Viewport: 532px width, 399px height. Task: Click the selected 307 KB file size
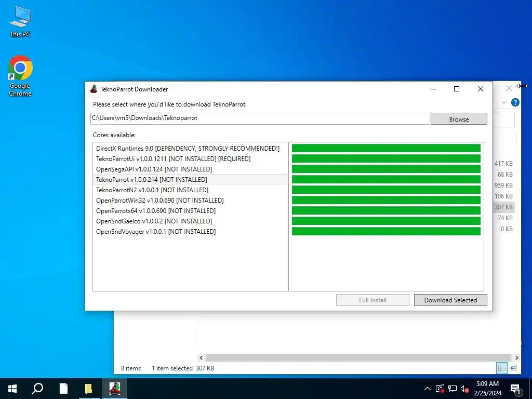(x=503, y=207)
